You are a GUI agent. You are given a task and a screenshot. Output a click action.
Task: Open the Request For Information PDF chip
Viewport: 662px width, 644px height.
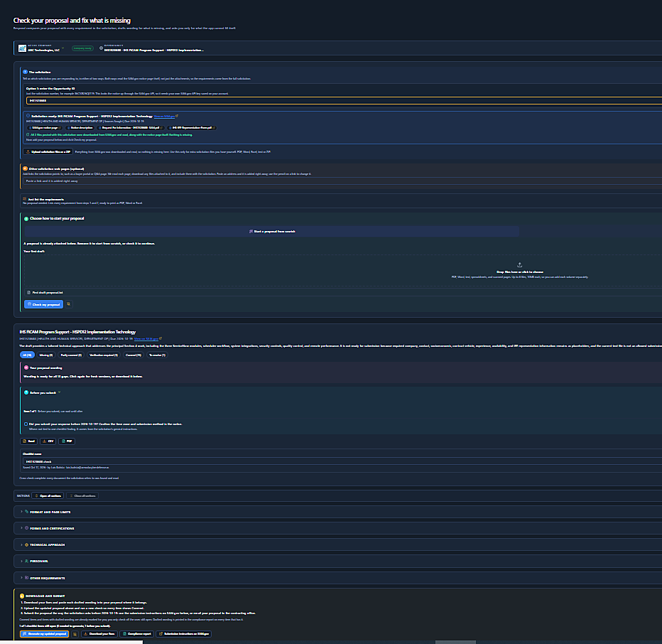click(x=131, y=128)
